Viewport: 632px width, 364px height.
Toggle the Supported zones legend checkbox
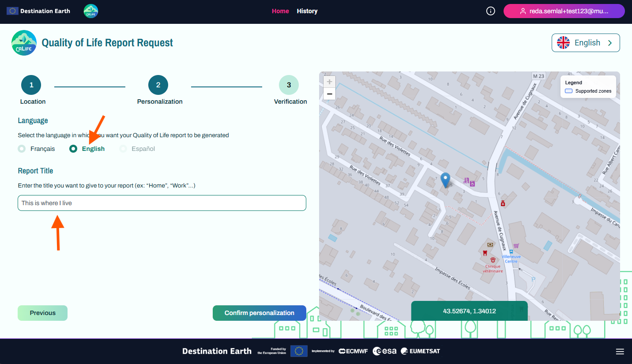(568, 90)
